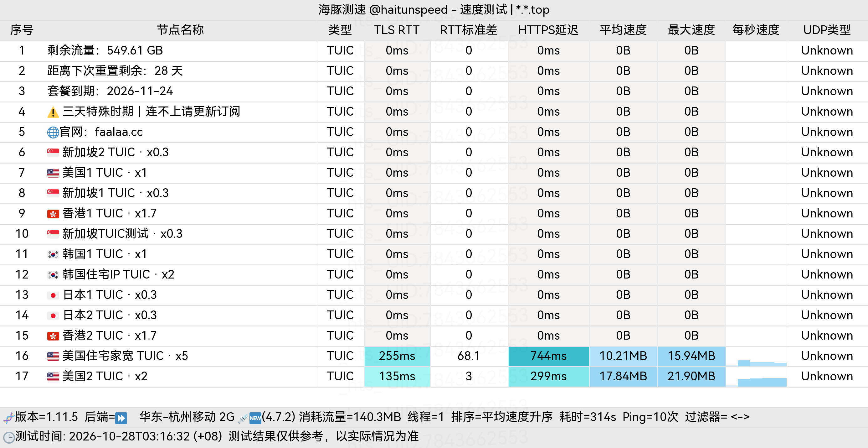Click the 每秒速度 column header

[756, 30]
